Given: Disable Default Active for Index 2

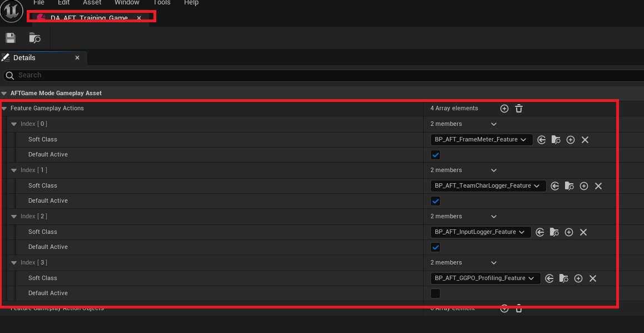Looking at the screenshot, I should click(x=435, y=247).
